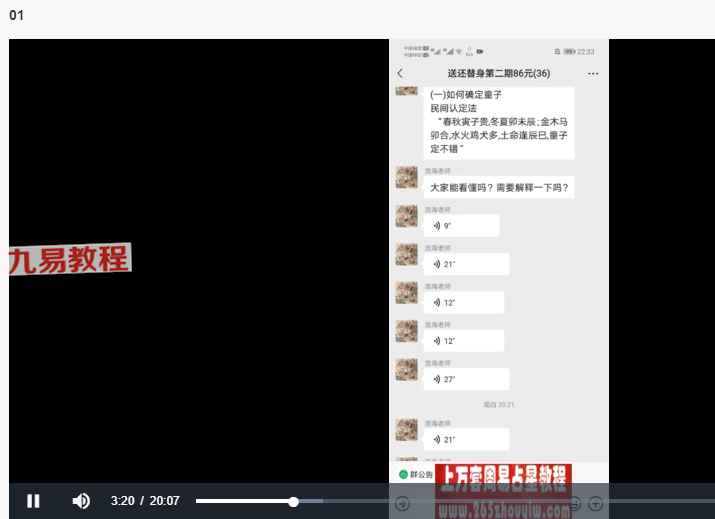Image resolution: width=715 pixels, height=519 pixels.
Task: Click avatar beside the 9-second voice message
Action: (x=406, y=216)
